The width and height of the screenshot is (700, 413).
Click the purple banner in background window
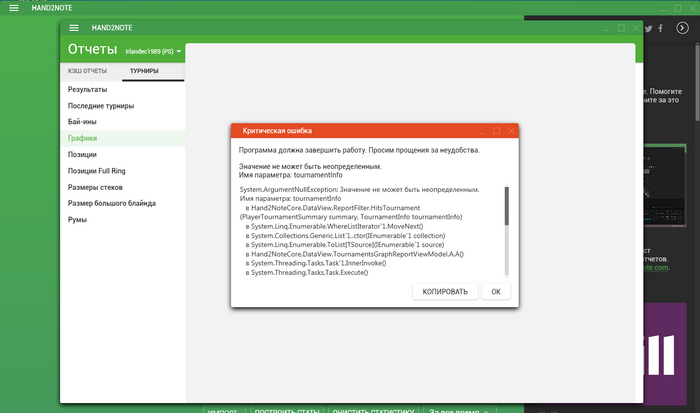(x=665, y=354)
